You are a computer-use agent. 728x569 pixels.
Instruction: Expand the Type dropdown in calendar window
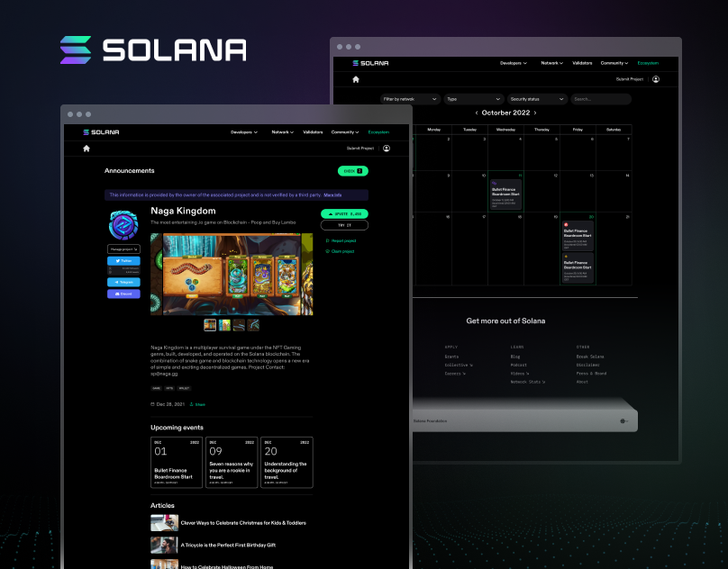(x=474, y=99)
